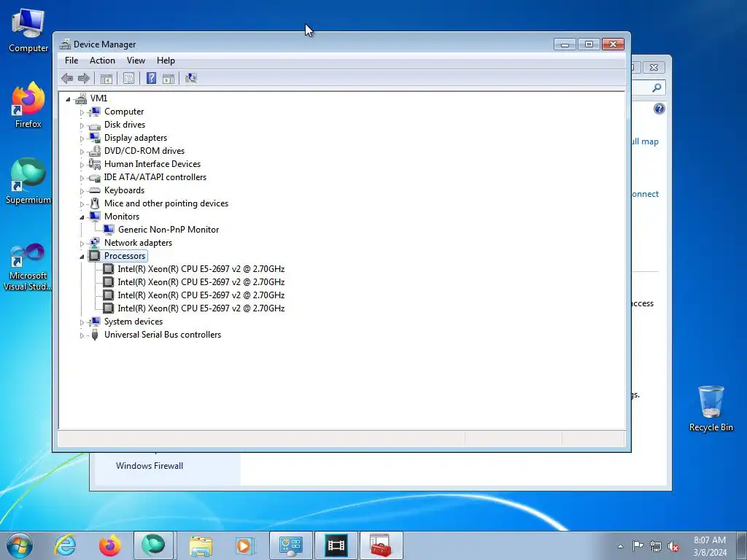Expand the Disk drives category
The width and height of the screenshot is (747, 560).
(82, 125)
